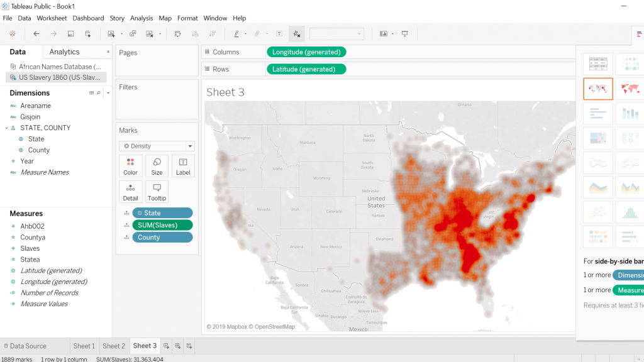Select the US Slavery 1860 data source

(x=55, y=77)
